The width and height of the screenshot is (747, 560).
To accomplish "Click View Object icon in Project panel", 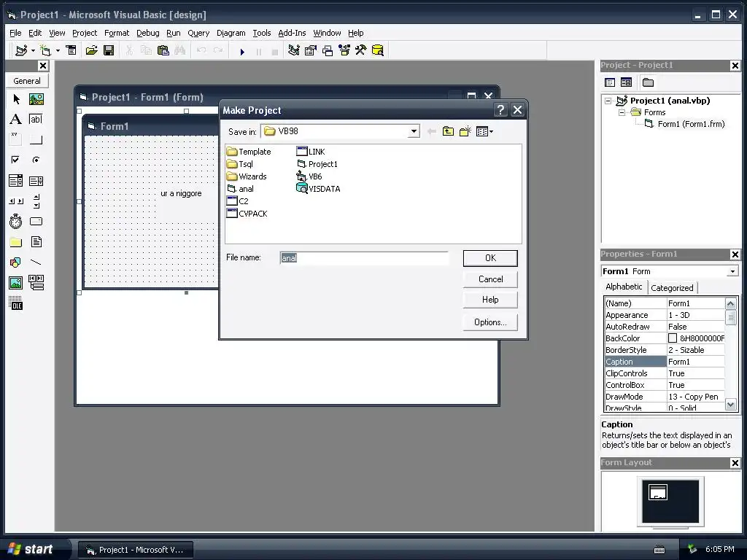I will pyautogui.click(x=626, y=82).
